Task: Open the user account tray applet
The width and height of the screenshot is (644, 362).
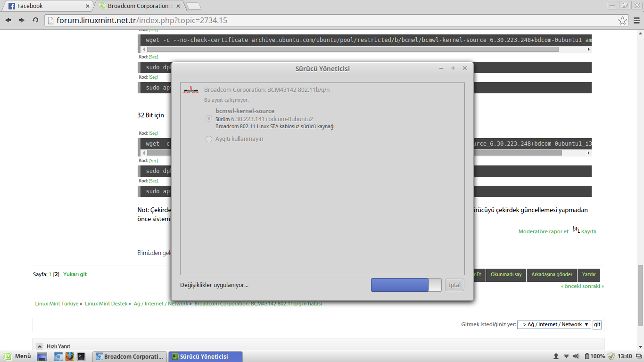Action: (x=556, y=356)
